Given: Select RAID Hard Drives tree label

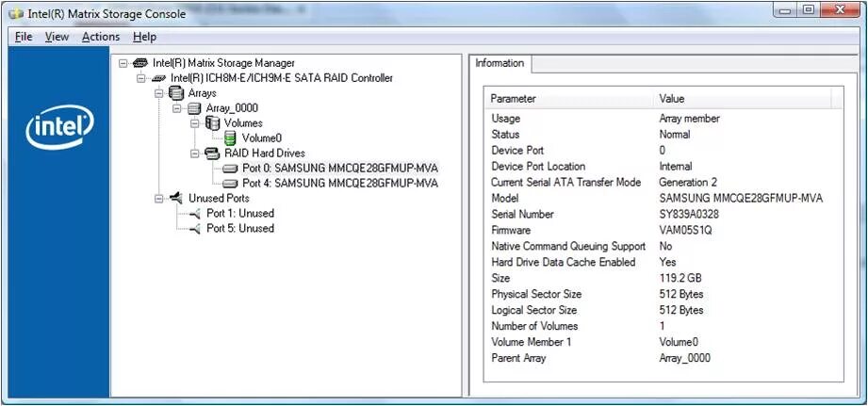Looking at the screenshot, I should point(264,154).
